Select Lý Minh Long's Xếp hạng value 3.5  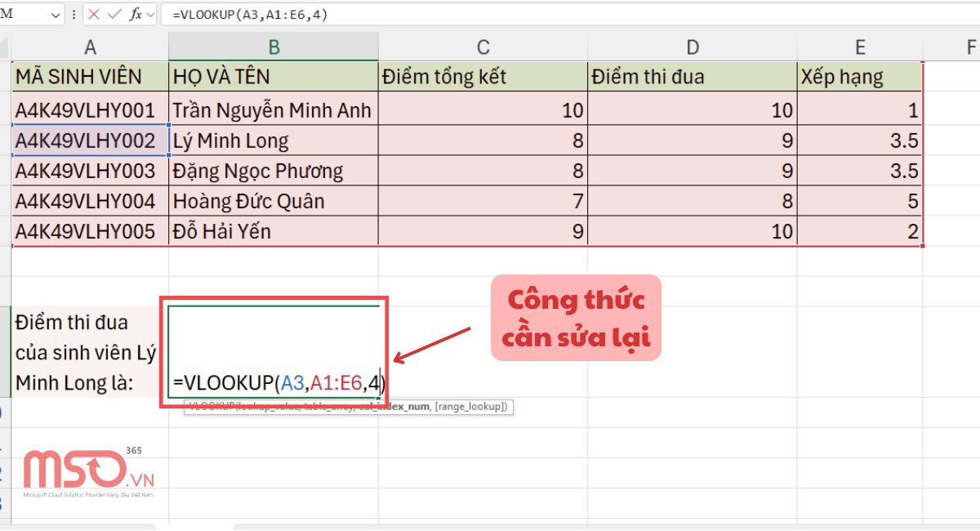coord(860,141)
